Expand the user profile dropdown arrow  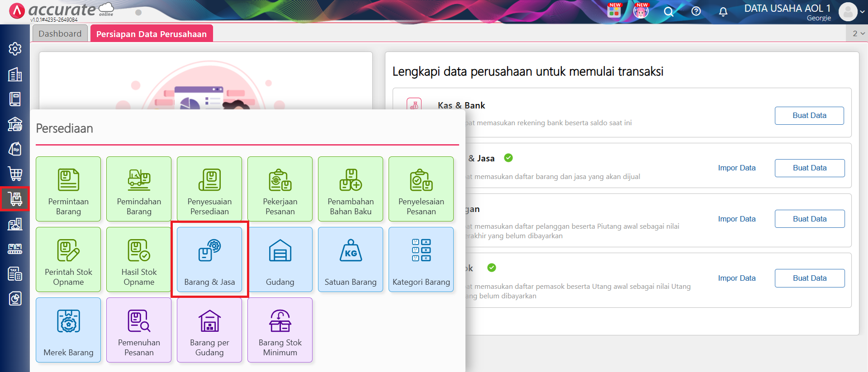coord(863,12)
